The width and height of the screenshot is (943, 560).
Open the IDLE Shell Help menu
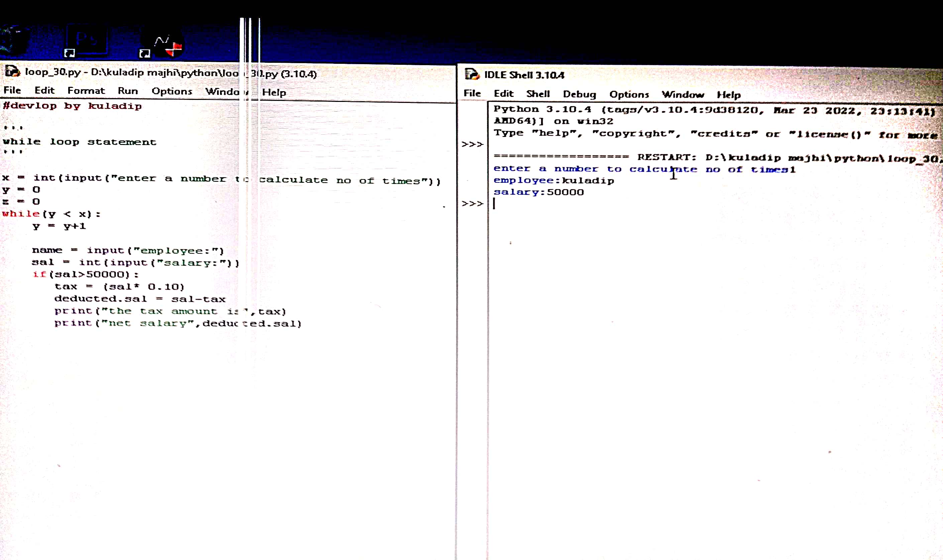point(729,95)
